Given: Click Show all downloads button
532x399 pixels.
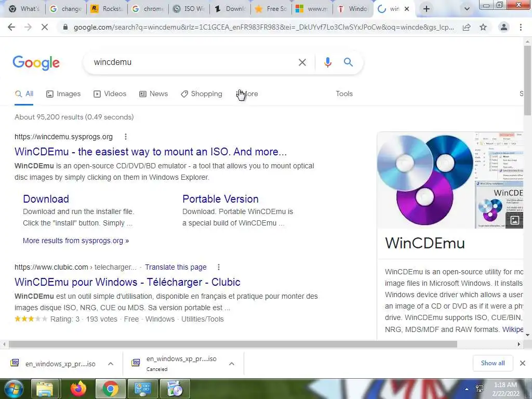Looking at the screenshot, I should (x=493, y=363).
